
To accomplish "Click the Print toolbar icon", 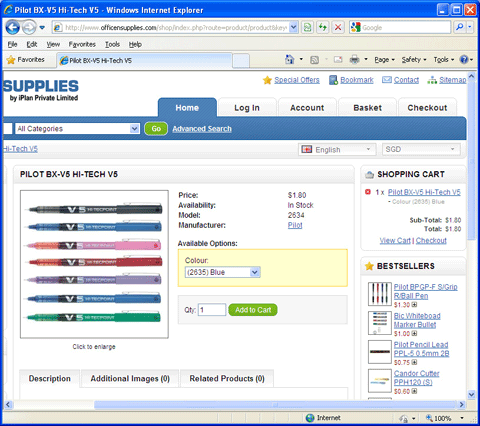I will (x=354, y=60).
